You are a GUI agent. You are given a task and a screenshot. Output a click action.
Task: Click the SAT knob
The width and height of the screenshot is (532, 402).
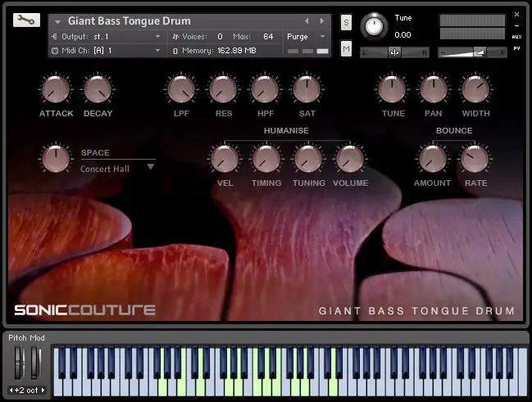coord(307,89)
